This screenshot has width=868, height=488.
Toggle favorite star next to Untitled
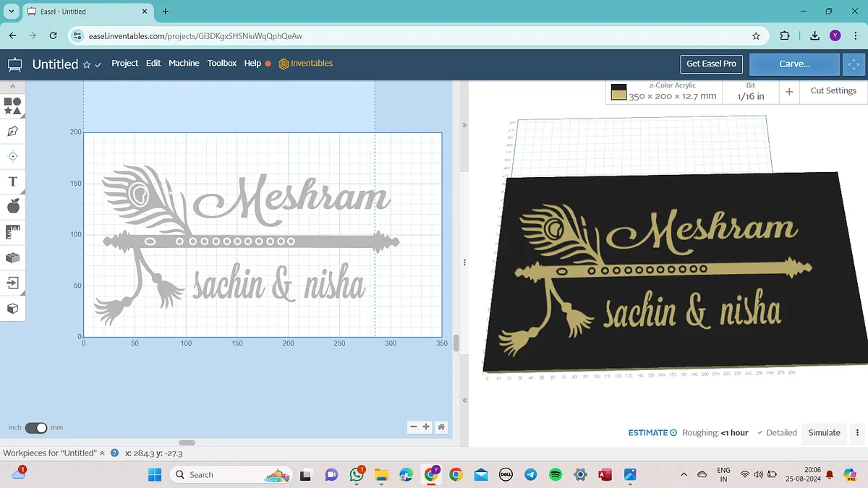87,64
